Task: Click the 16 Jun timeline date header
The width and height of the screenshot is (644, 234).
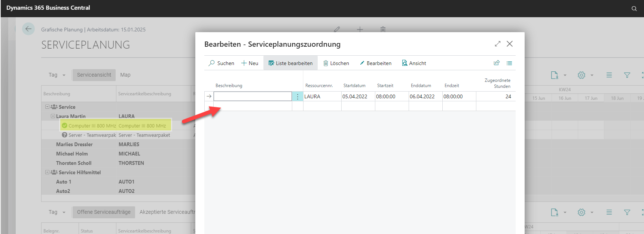Action: 565,98
